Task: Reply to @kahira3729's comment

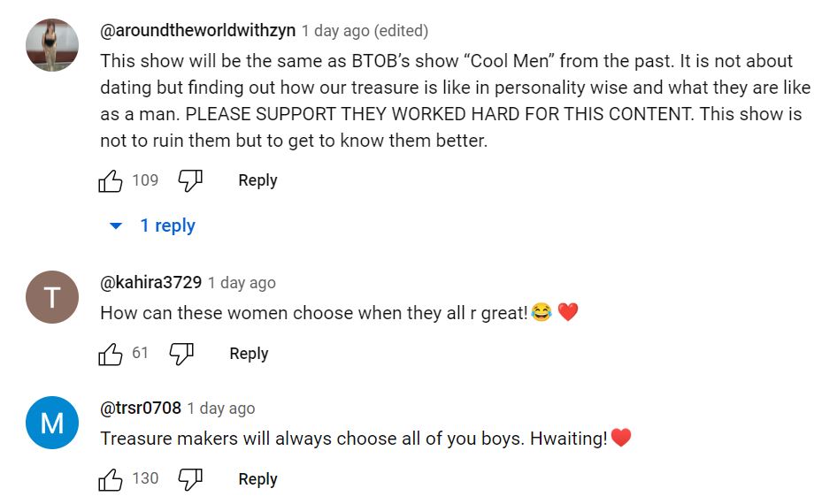Action: (249, 354)
